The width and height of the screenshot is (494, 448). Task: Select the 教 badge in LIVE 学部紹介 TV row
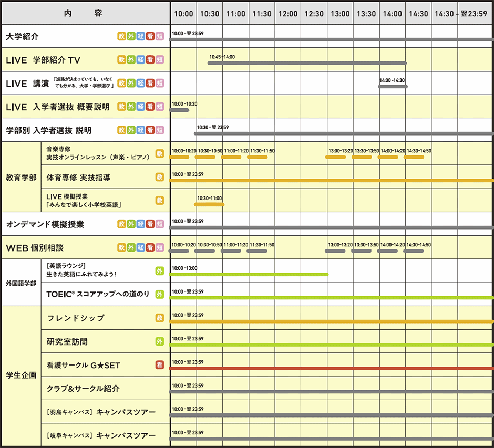[121, 59]
